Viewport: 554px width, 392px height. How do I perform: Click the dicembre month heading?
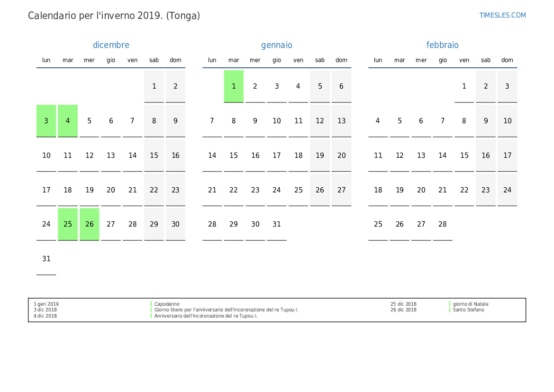click(x=111, y=45)
